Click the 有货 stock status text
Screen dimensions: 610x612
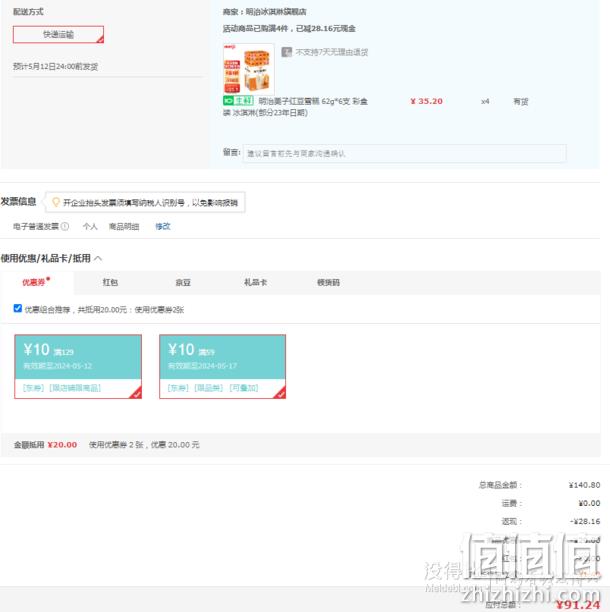[x=520, y=101]
